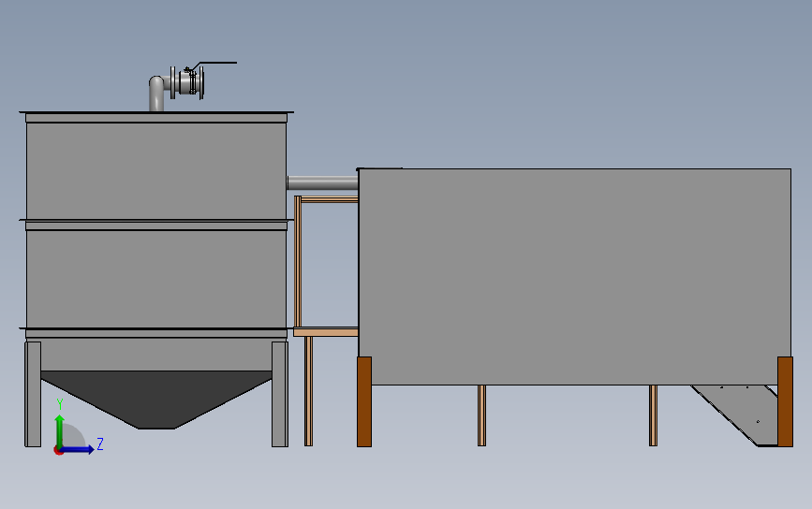Viewport: 812px width, 509px height.
Task: Select the tall orange vertical frame post
Action: [x=298, y=262]
